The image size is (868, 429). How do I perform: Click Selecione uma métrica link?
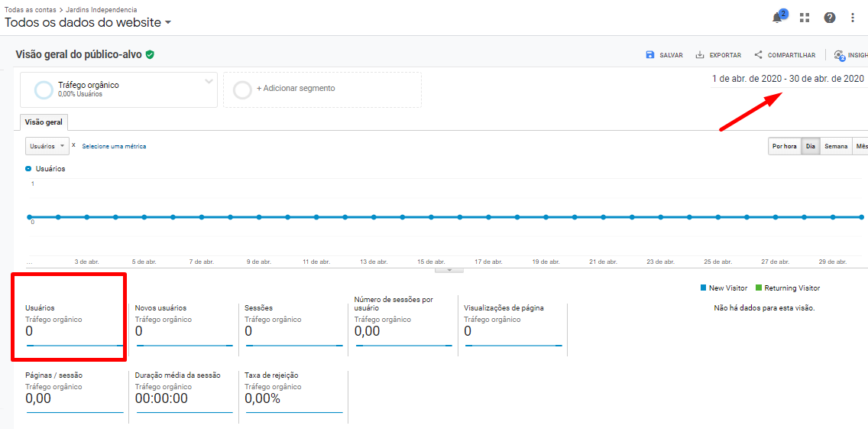114,146
